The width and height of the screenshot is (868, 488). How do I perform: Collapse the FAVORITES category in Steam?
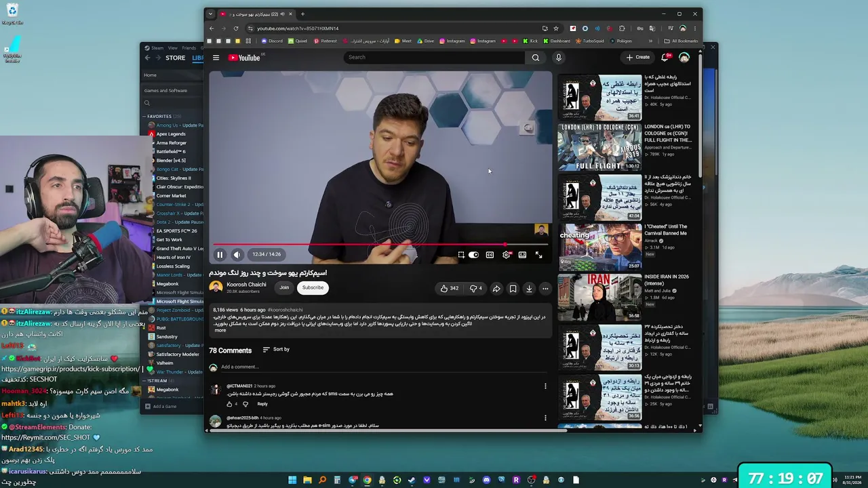(144, 117)
